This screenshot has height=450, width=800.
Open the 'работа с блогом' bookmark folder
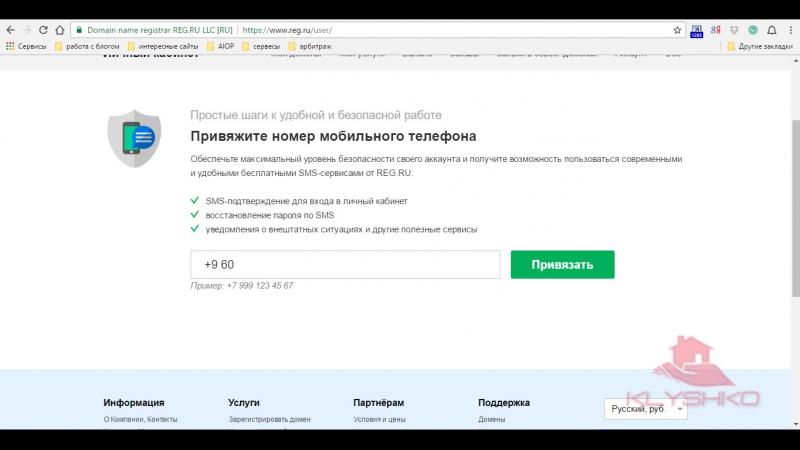pyautogui.click(x=87, y=46)
